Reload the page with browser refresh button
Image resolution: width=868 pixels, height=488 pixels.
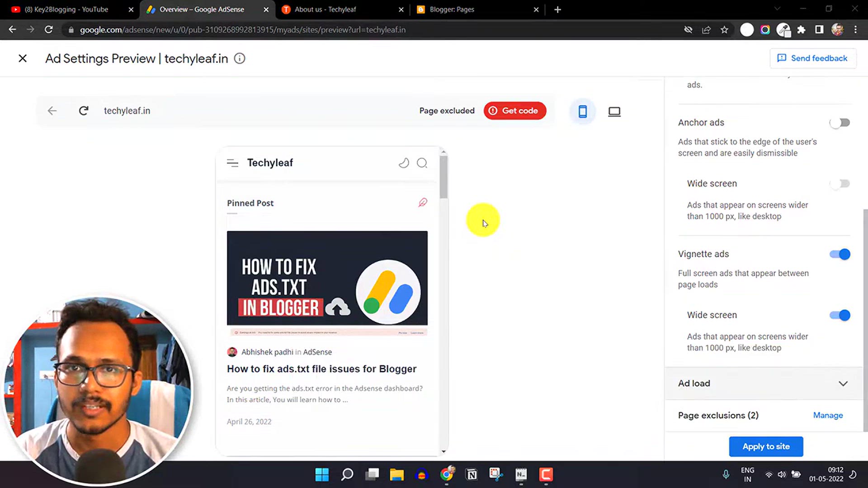tap(49, 29)
